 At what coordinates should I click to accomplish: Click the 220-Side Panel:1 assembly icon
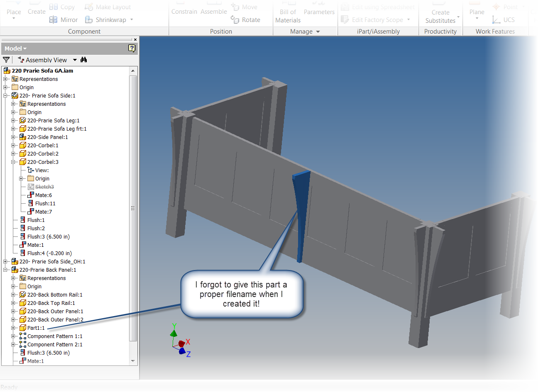[x=23, y=137]
